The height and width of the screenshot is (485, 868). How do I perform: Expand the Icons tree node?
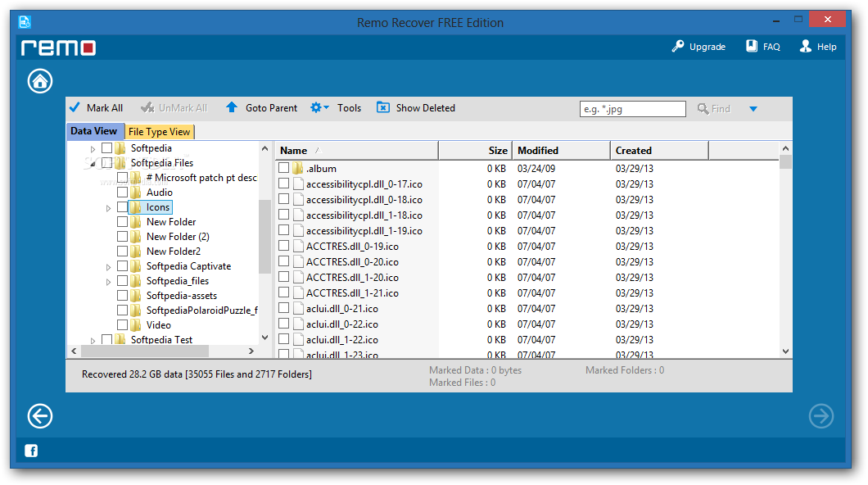coord(108,208)
